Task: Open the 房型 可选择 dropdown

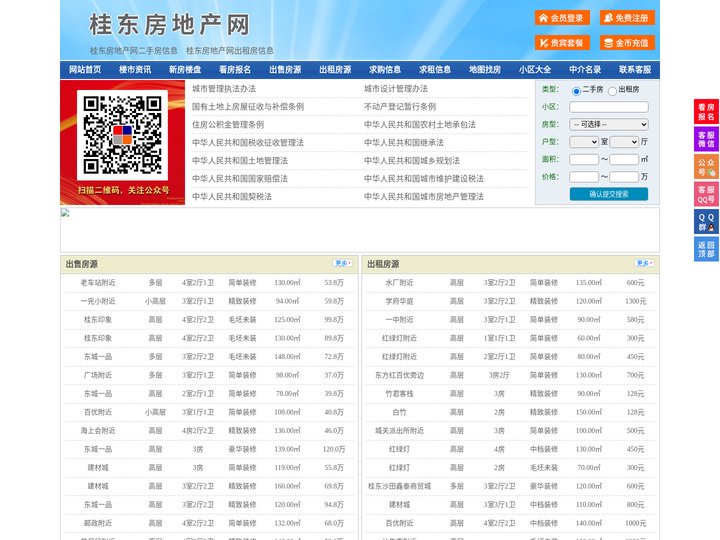Action: coord(609,124)
